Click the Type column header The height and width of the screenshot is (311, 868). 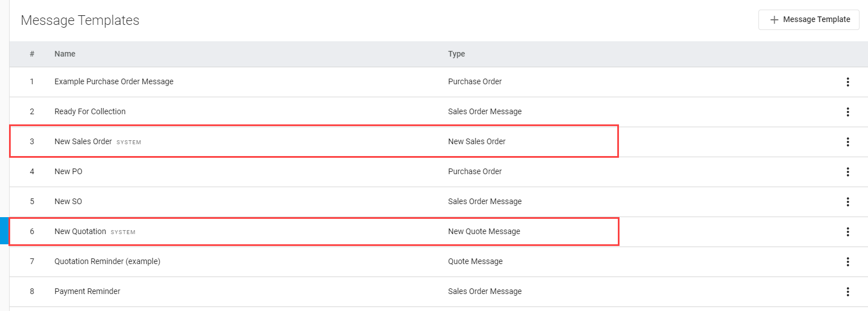tap(456, 54)
